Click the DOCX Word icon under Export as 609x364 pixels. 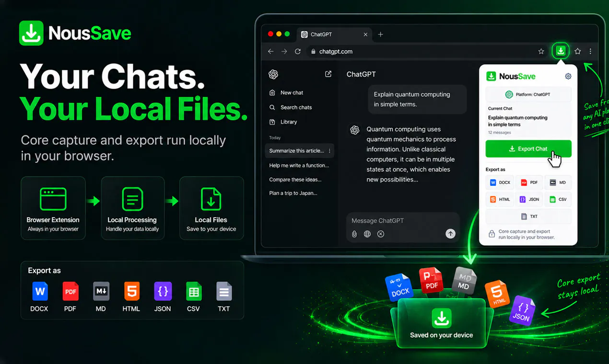[x=40, y=291]
